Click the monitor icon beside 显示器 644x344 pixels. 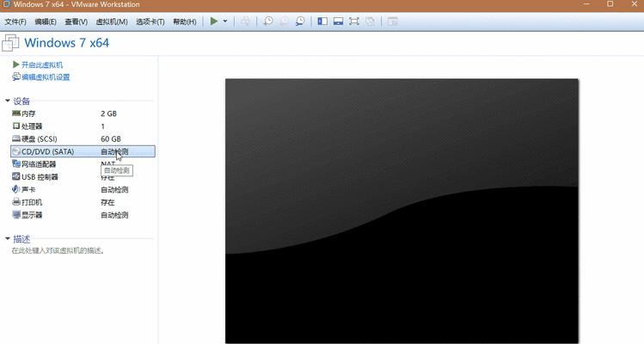point(16,214)
